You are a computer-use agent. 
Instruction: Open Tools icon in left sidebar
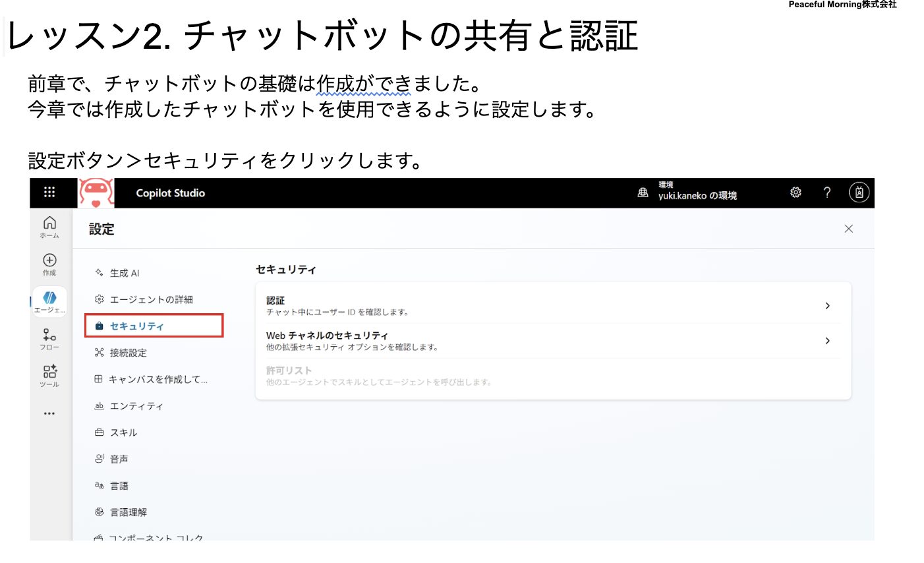click(49, 375)
